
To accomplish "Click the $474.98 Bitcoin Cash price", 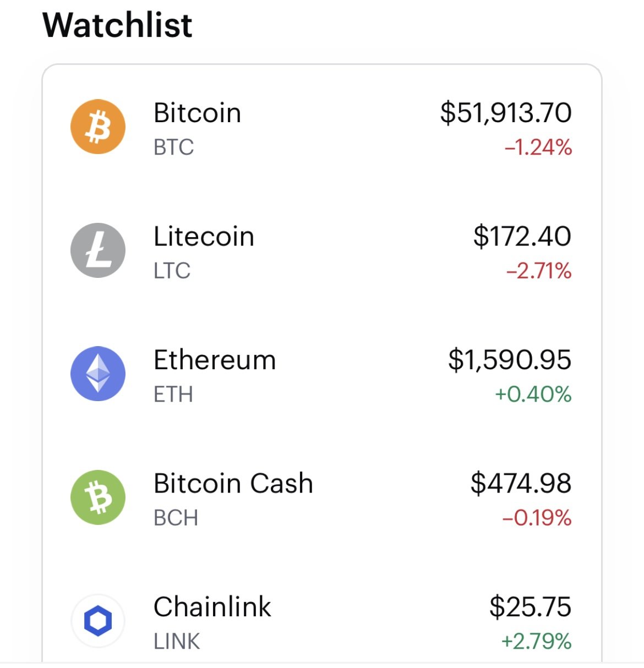I will pyautogui.click(x=521, y=484).
